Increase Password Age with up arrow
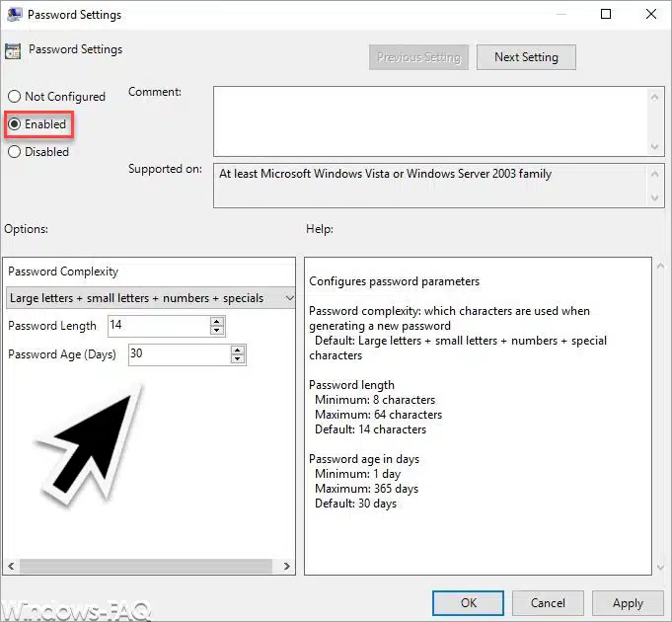 [x=238, y=350]
